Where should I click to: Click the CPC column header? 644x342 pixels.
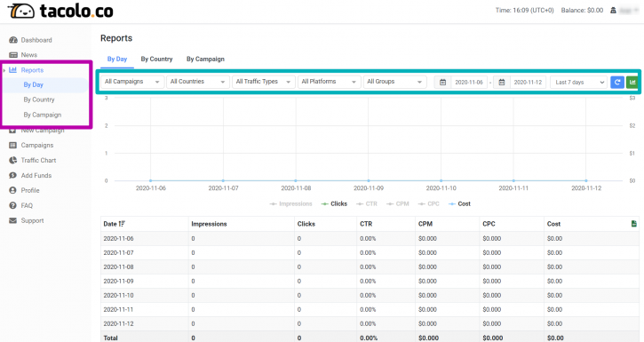click(x=489, y=224)
